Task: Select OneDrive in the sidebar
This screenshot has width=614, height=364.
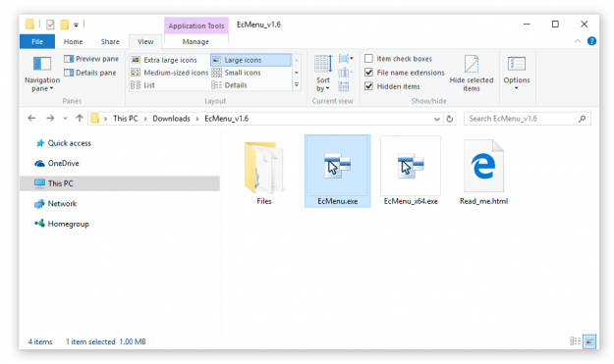Action: pos(57,163)
